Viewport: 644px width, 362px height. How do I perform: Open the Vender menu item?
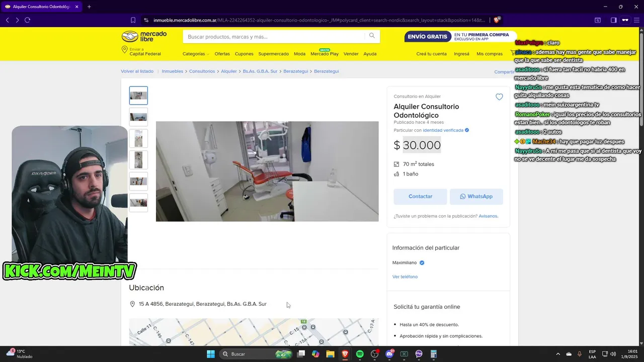point(351,54)
